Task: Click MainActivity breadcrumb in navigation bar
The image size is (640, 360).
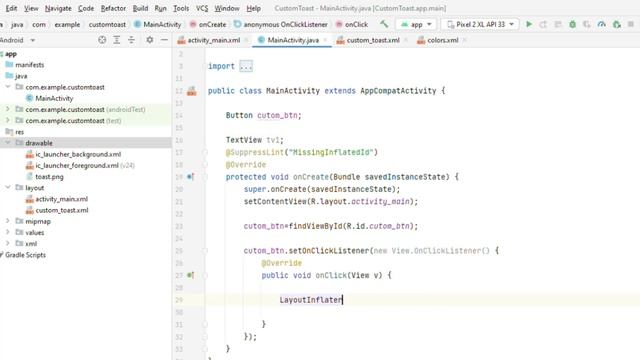Action: click(x=158, y=24)
